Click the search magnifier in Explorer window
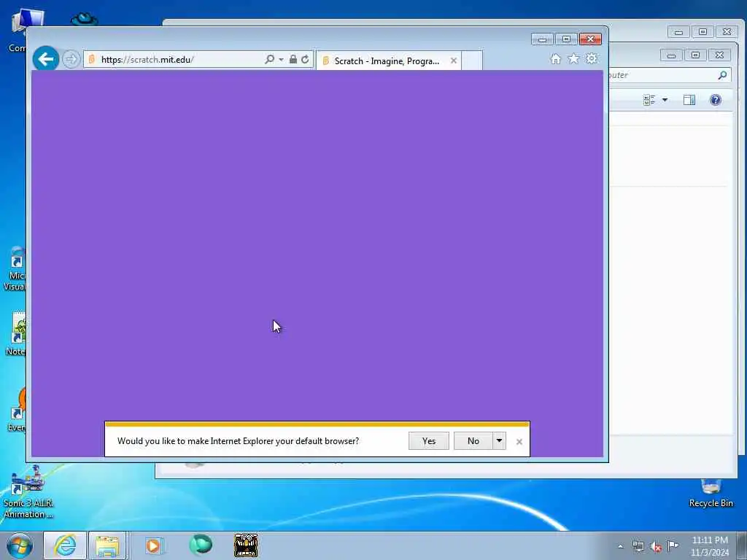The image size is (747, 560). [x=722, y=75]
